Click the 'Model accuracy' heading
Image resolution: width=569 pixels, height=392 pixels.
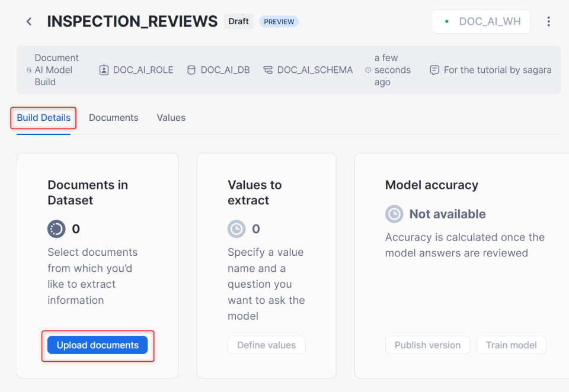point(431,185)
